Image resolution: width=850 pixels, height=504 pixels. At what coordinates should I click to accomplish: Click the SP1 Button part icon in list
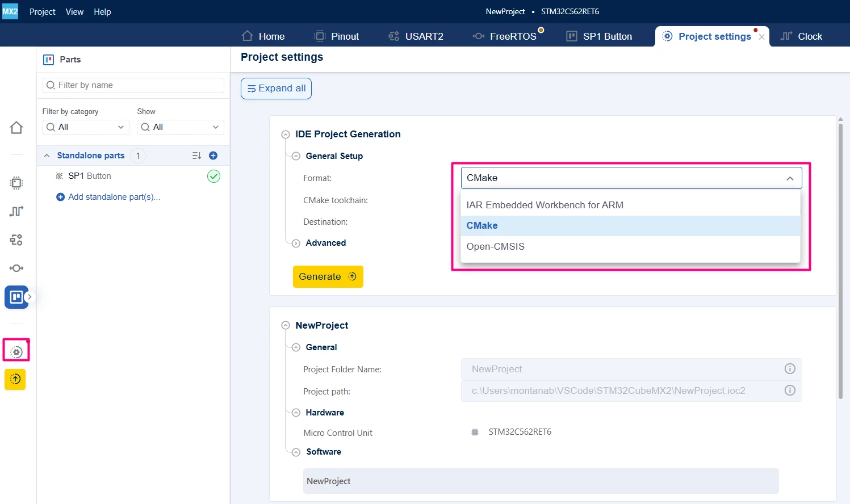point(60,176)
